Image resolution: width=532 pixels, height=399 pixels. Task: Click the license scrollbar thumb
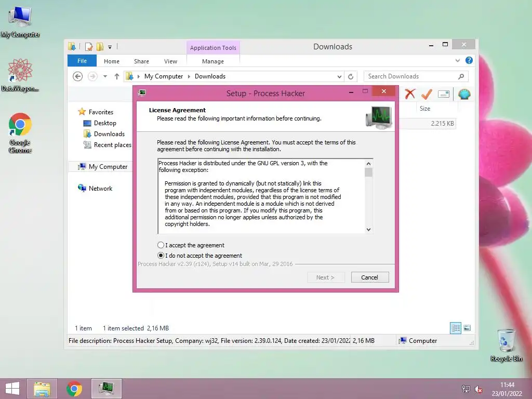(368, 172)
